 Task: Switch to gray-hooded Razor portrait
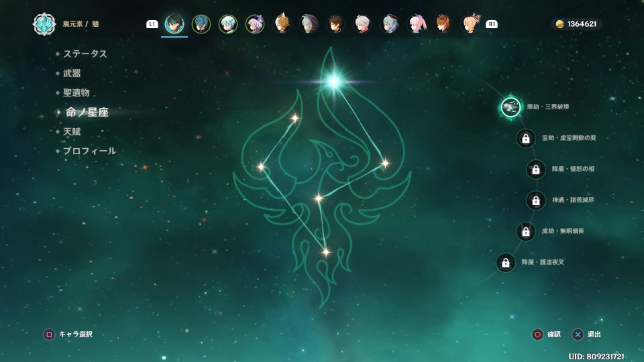click(309, 24)
